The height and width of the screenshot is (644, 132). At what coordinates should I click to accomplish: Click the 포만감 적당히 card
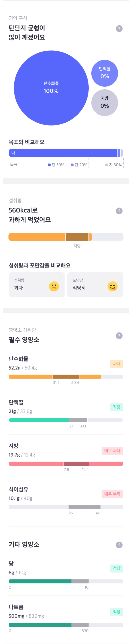(x=95, y=285)
